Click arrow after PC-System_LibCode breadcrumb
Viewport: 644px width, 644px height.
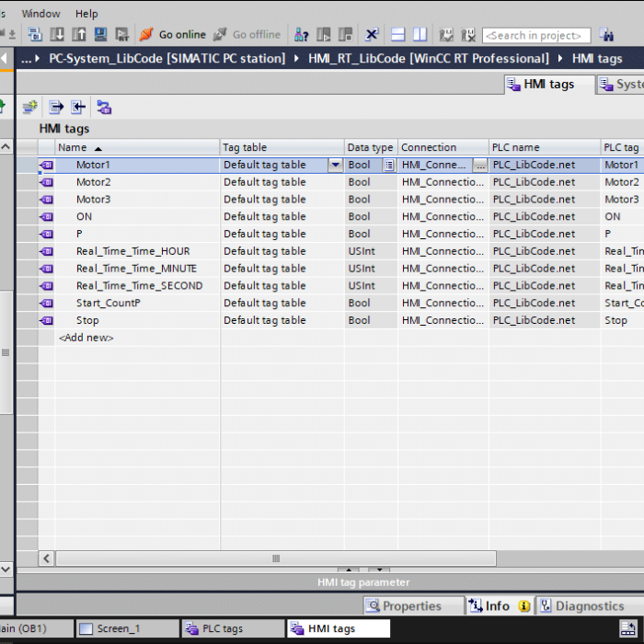pyautogui.click(x=296, y=58)
